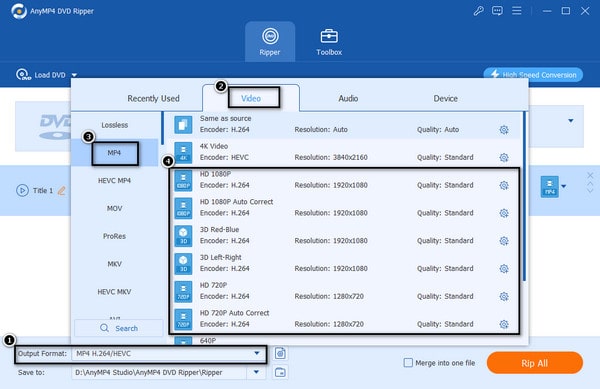Toggle High Speed Conversion

pyautogui.click(x=533, y=75)
